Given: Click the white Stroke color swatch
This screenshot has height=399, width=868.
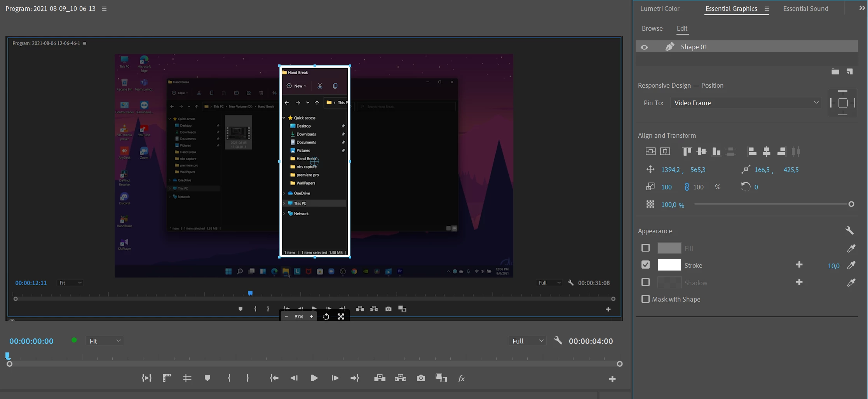Looking at the screenshot, I should pyautogui.click(x=669, y=265).
